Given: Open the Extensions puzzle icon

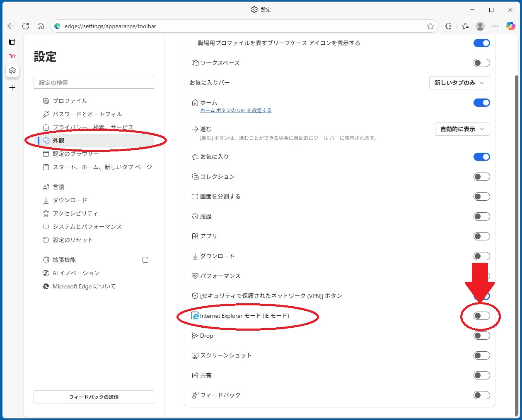Looking at the screenshot, I should [448, 26].
